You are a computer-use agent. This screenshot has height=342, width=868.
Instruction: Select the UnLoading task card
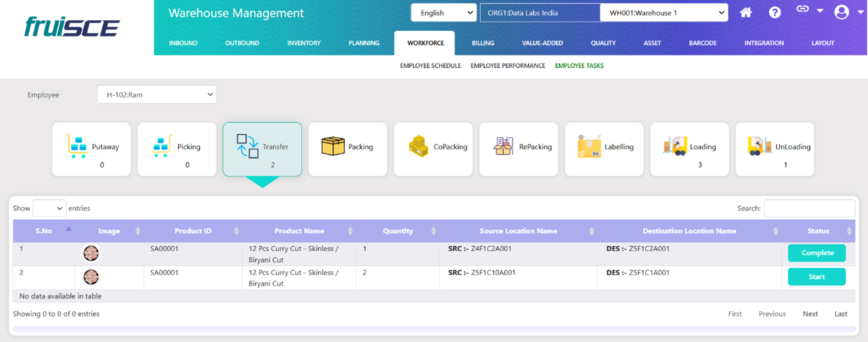point(775,149)
